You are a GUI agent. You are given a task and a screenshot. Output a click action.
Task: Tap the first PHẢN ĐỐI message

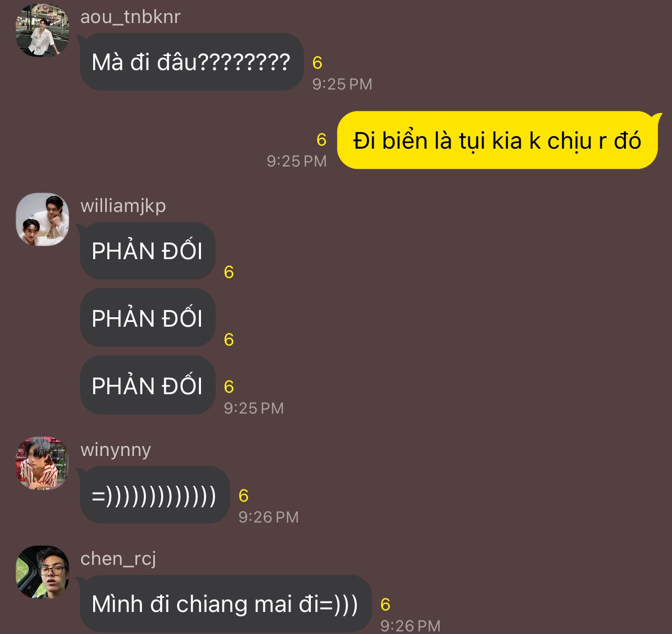pos(148,251)
